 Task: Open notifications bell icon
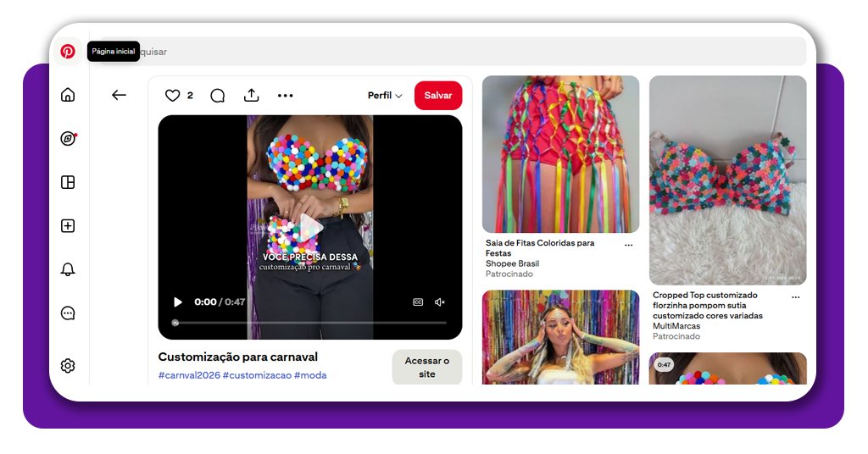(68, 269)
